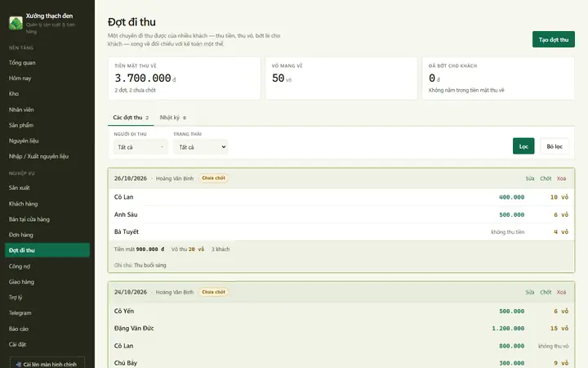Click the Lọc filter button
Image resolution: width=588 pixels, height=368 pixels.
[x=523, y=146]
